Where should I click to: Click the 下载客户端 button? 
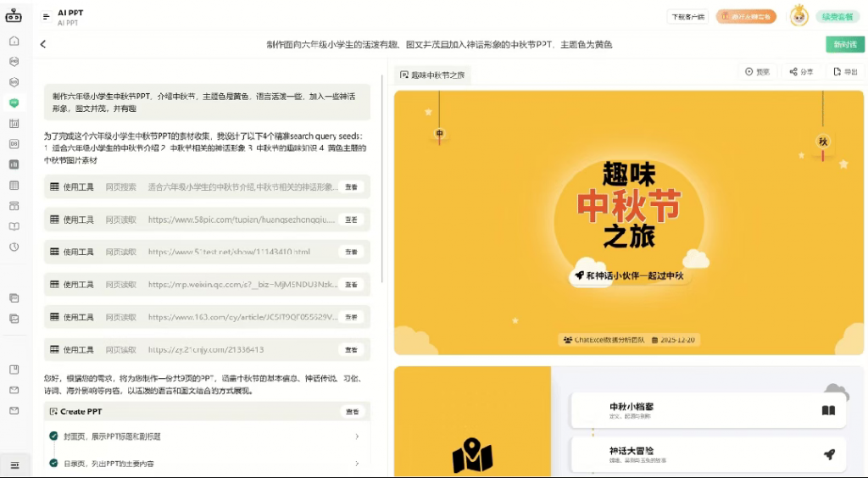687,17
